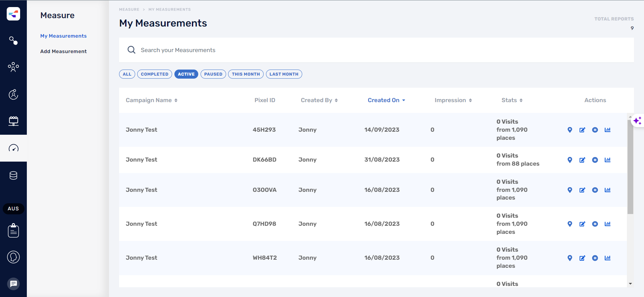Open Add Measurement in the side menu
644x297 pixels.
(x=63, y=51)
